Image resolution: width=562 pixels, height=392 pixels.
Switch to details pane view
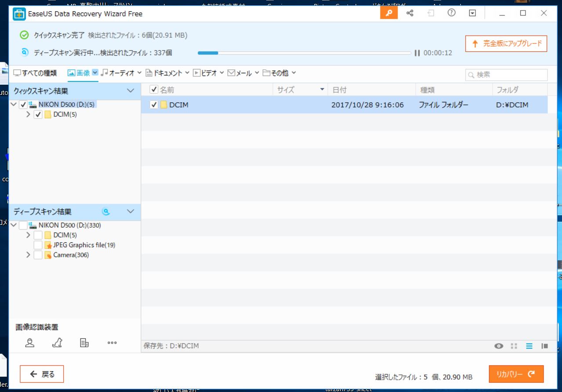click(x=544, y=346)
